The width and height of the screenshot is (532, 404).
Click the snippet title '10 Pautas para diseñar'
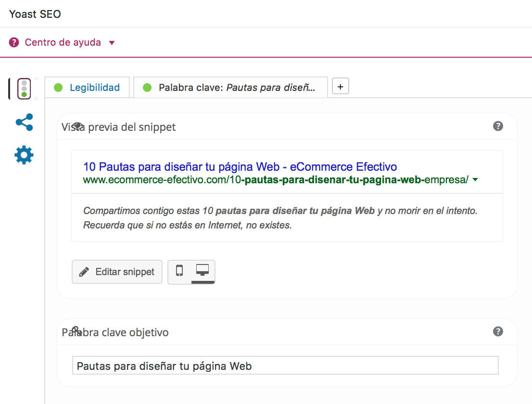pos(240,167)
